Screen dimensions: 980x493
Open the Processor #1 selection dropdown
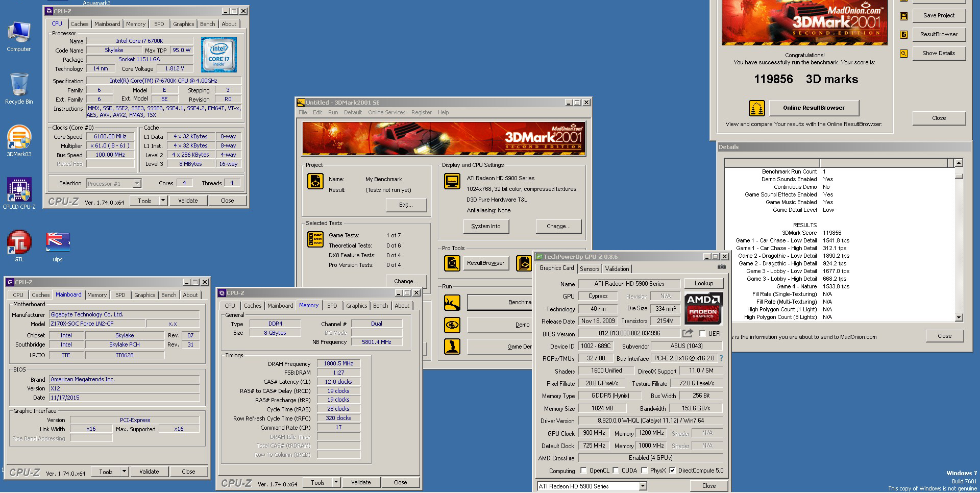[137, 183]
